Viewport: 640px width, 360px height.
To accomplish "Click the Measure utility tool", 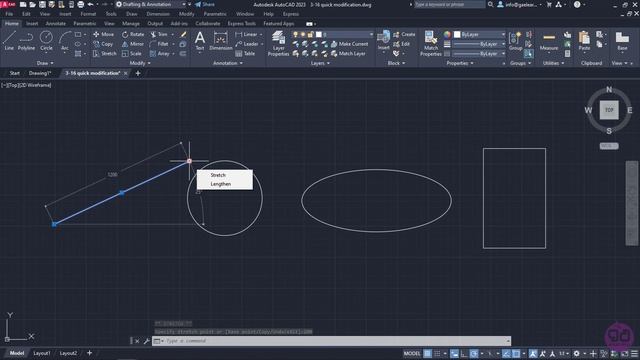I will click(x=549, y=41).
